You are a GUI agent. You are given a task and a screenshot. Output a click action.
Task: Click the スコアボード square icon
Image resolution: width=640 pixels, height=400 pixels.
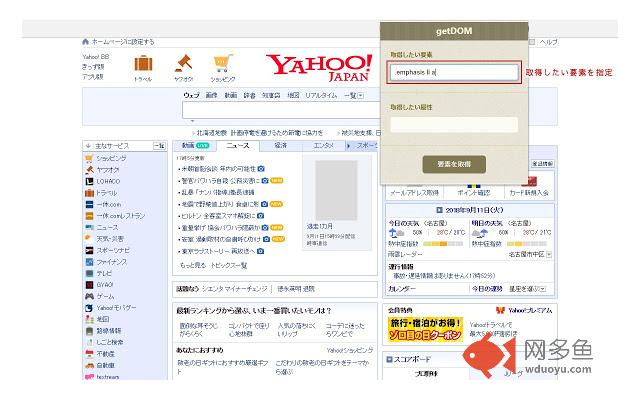(x=389, y=359)
